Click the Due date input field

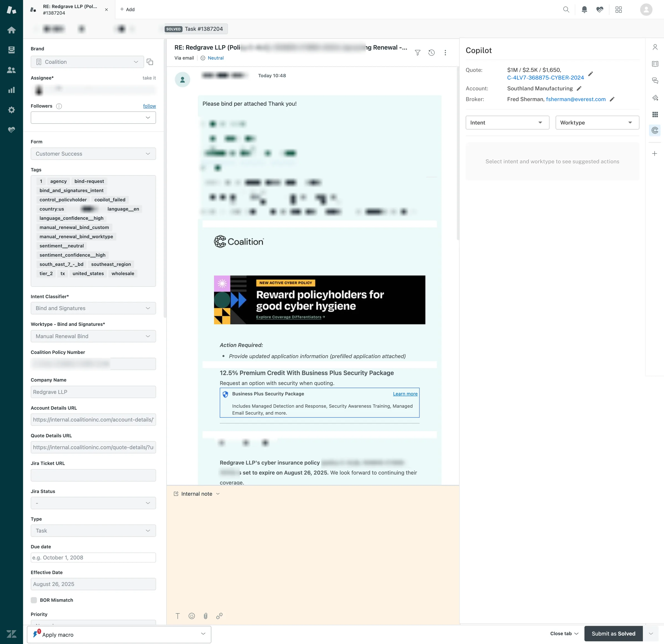pos(93,557)
